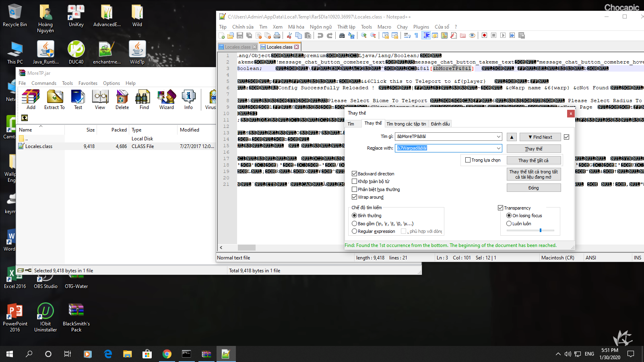Expand the 'Replace with' history dropdown
This screenshot has width=644, height=362.
point(499,148)
